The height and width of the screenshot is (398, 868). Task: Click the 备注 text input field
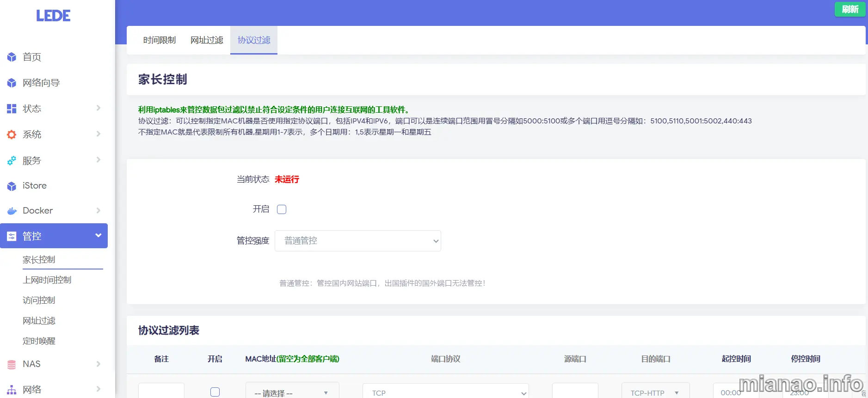click(x=161, y=392)
